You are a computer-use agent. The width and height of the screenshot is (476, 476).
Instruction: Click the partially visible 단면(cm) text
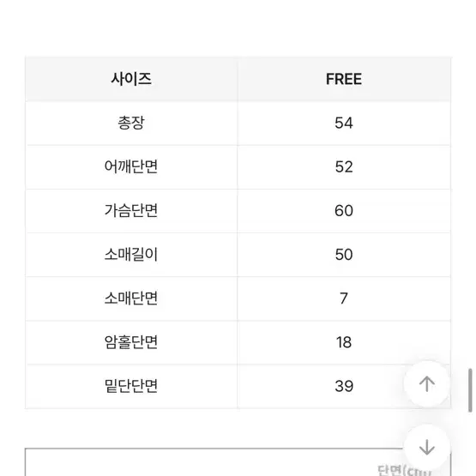point(404,470)
